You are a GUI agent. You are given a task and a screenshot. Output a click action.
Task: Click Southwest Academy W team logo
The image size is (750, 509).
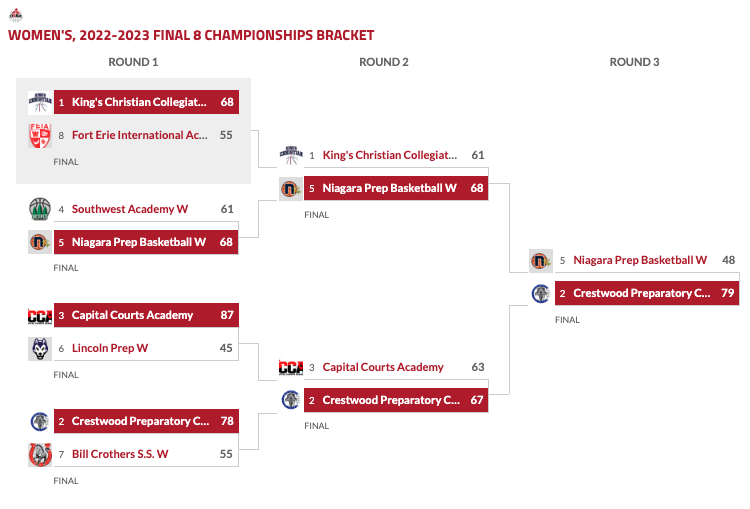(x=39, y=209)
